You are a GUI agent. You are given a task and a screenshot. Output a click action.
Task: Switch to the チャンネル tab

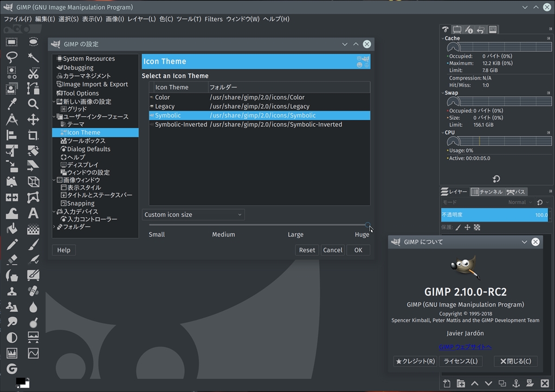pyautogui.click(x=487, y=192)
